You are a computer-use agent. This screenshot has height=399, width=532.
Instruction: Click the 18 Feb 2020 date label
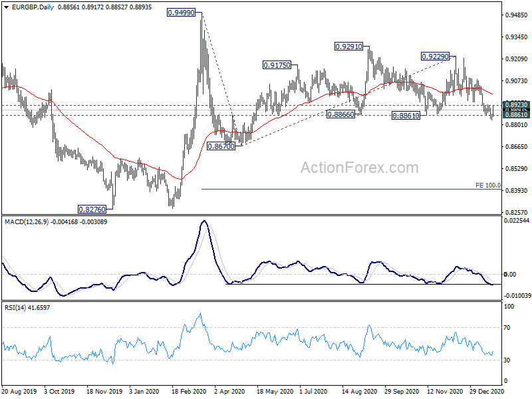pos(189,391)
